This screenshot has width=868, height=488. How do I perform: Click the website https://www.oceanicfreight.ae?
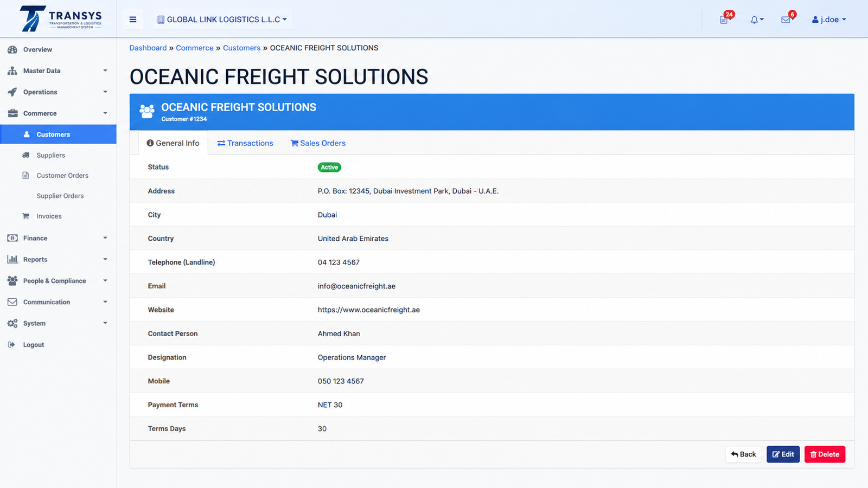pos(369,310)
